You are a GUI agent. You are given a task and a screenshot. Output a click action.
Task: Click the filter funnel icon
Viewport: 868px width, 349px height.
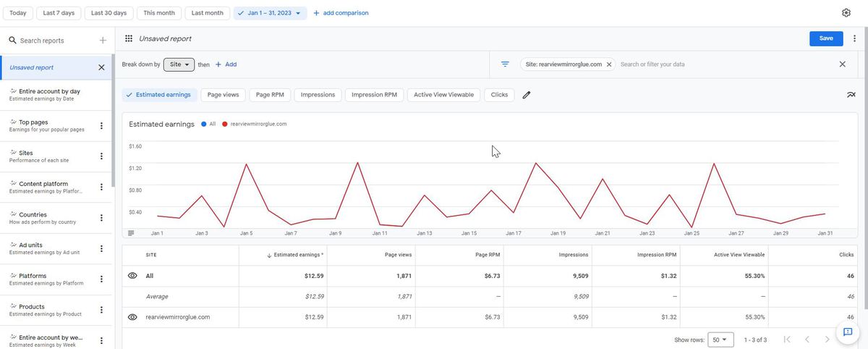[505, 64]
